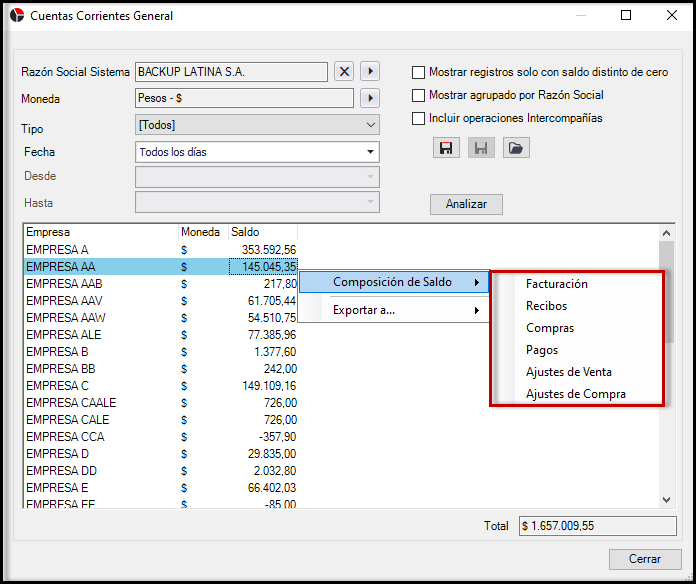Click the grayed-out save icon

click(x=481, y=148)
